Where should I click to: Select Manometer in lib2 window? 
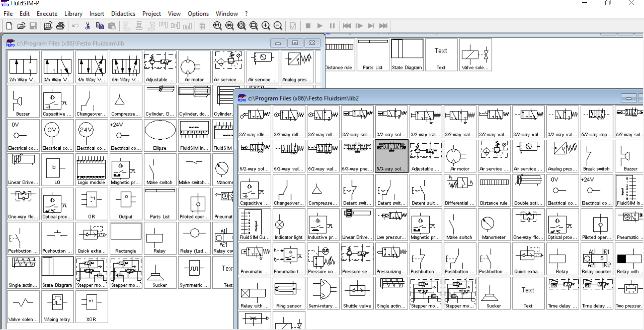(494, 225)
